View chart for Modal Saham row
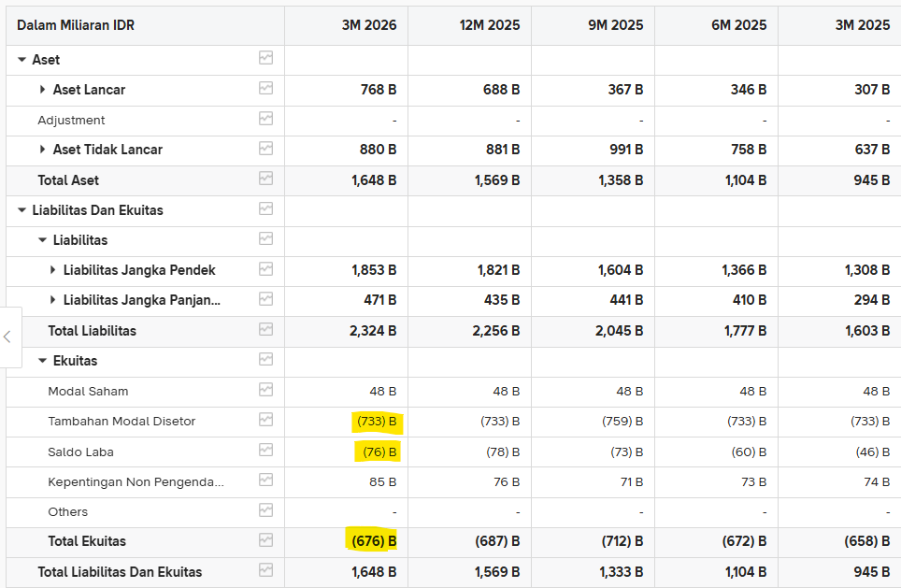The height and width of the screenshot is (588, 901). coord(265,390)
